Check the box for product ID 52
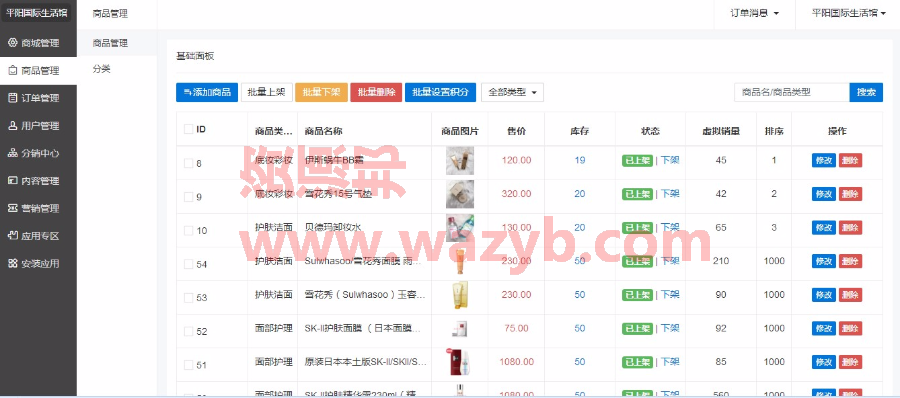The height and width of the screenshot is (398, 900). (x=188, y=331)
